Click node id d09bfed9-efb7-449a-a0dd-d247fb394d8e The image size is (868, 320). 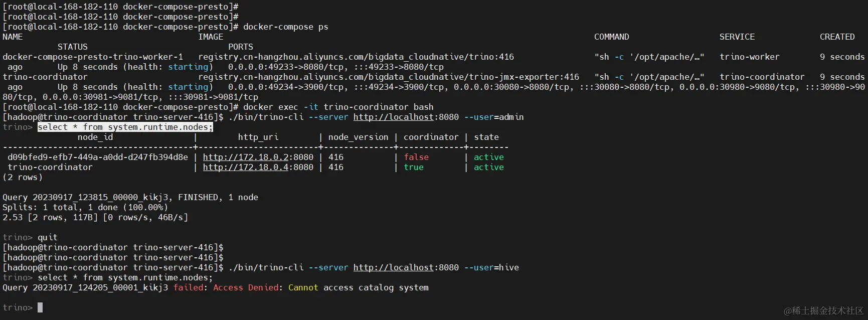click(98, 157)
